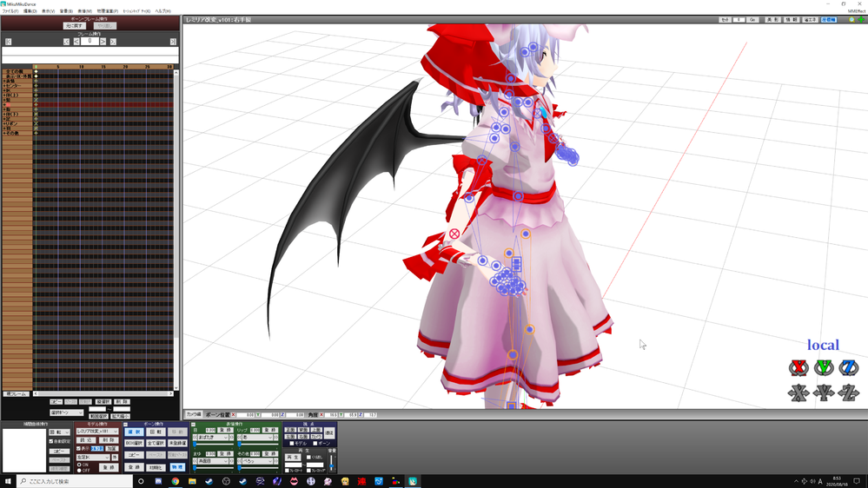Jump to the first frame button
868x488 pixels.
[8, 42]
